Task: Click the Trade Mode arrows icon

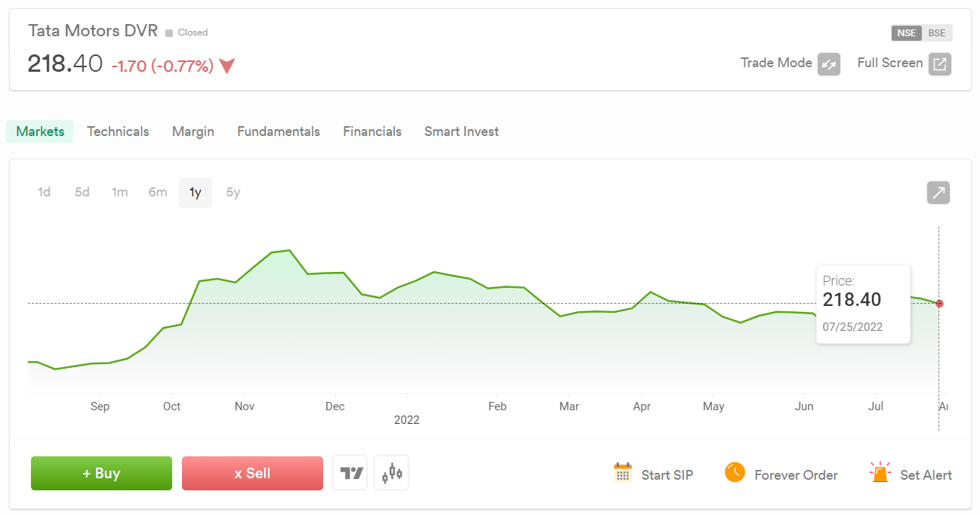Action: pyautogui.click(x=829, y=64)
